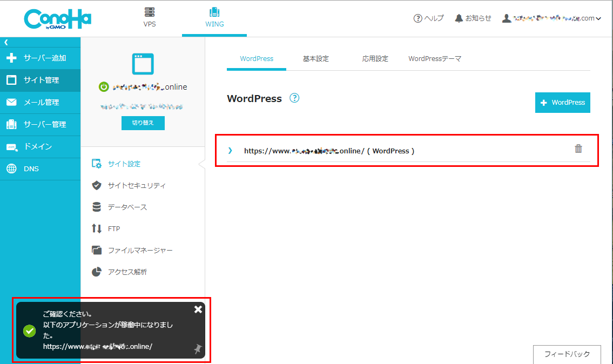Open ドメイン in the sidebar

coord(41,146)
